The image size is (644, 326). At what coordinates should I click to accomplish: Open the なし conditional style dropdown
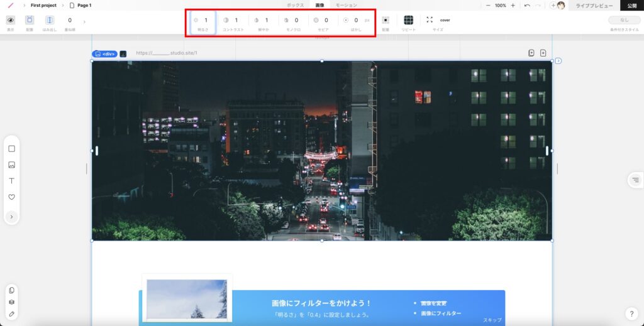click(624, 20)
